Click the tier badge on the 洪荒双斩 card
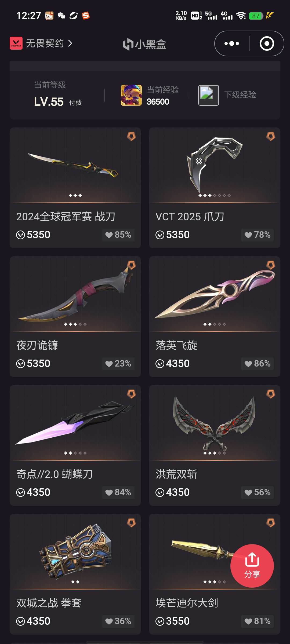This screenshot has height=644, width=290. pyautogui.click(x=271, y=394)
